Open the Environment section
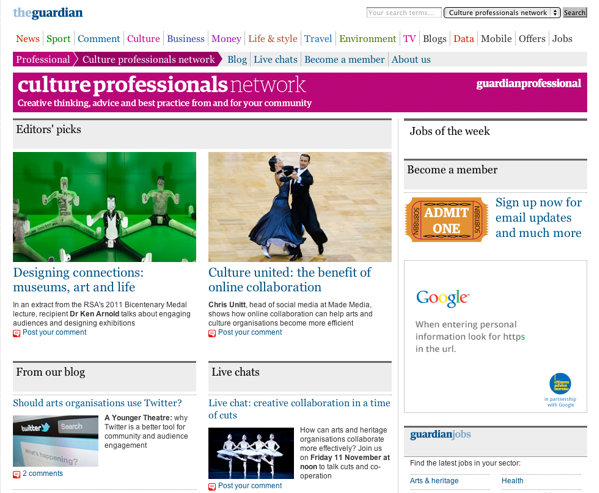The image size is (599, 493). (x=367, y=39)
